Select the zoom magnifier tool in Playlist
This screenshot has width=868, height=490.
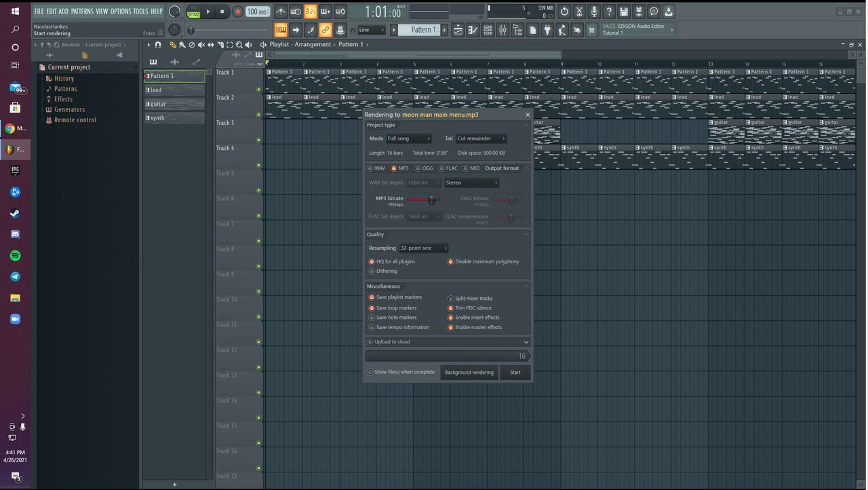[239, 45]
